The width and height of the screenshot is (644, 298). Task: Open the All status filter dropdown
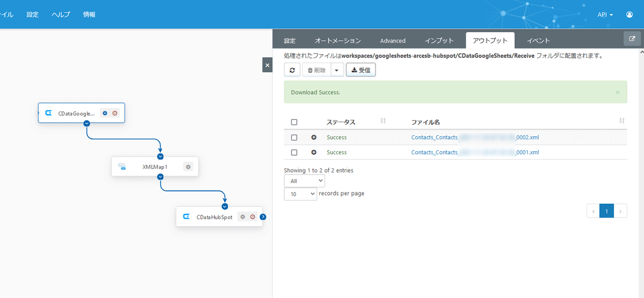click(304, 181)
